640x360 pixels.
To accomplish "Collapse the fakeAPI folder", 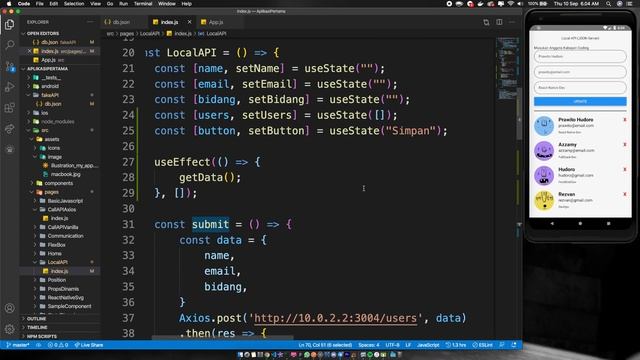I will pyautogui.click(x=61, y=95).
